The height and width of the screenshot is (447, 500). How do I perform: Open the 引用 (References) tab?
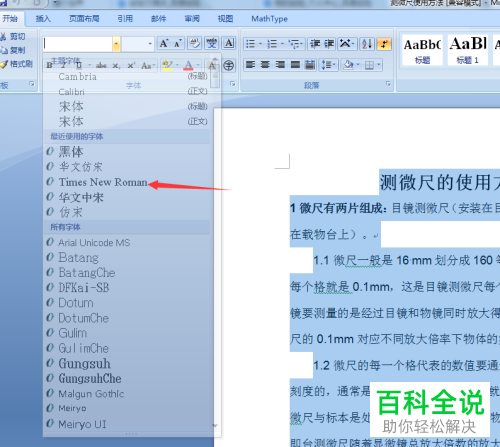[x=125, y=19]
